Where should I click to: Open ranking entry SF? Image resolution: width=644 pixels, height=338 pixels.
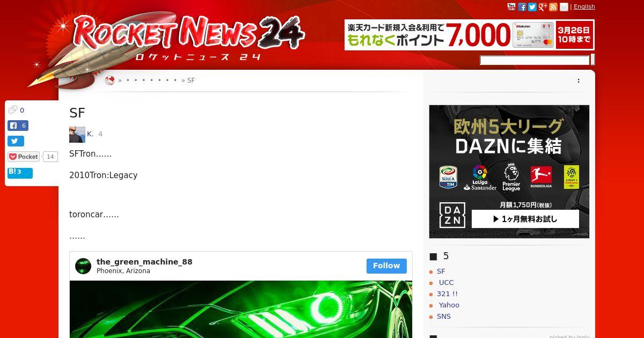441,271
